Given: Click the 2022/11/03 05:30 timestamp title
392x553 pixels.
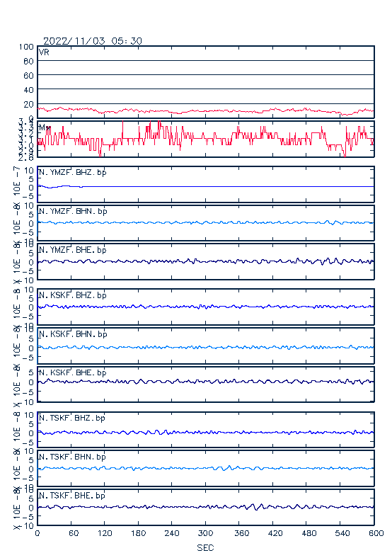Looking at the screenshot, I should click(93, 41).
